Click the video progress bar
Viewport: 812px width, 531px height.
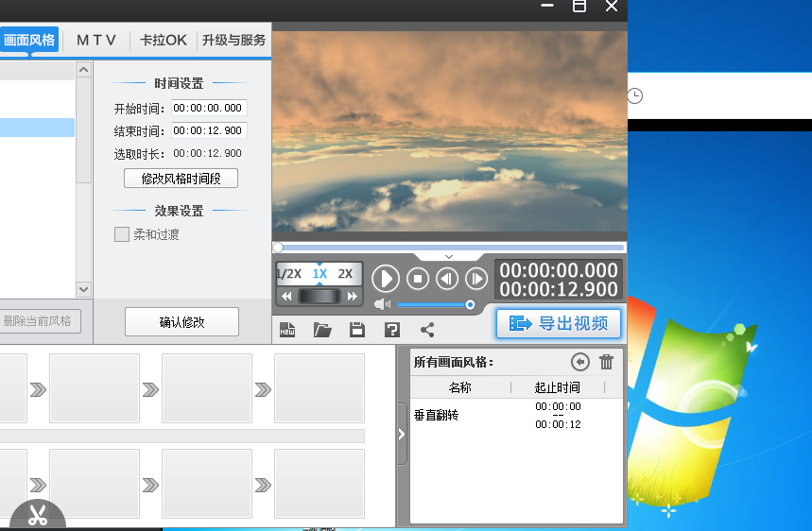[450, 248]
